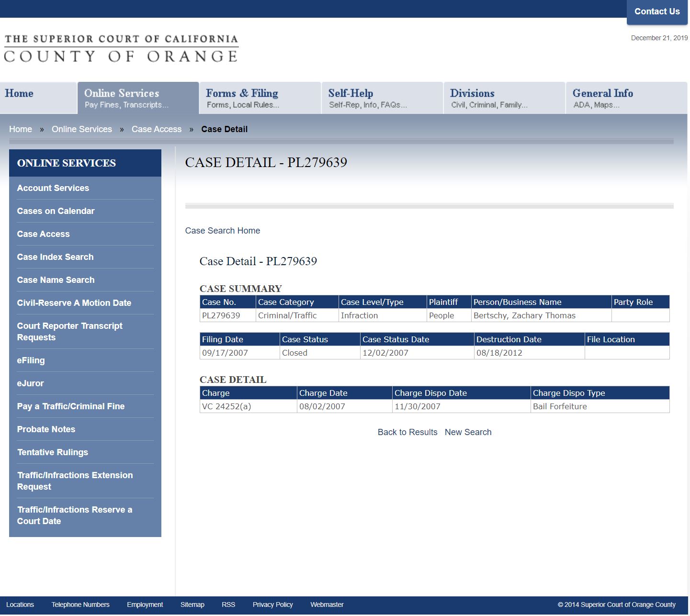Start a New Search link
This screenshot has width=690, height=616.
point(468,432)
